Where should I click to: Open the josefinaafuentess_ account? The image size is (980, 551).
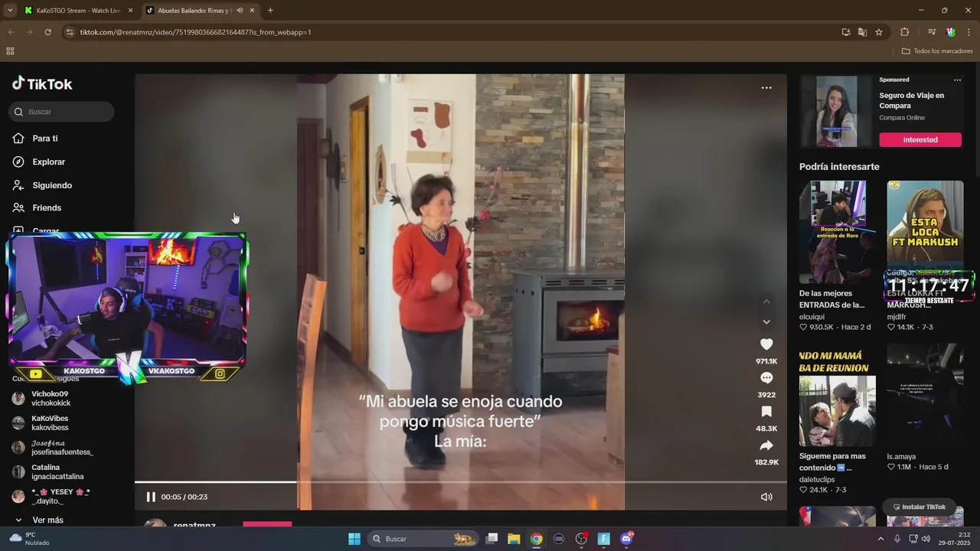click(x=54, y=448)
